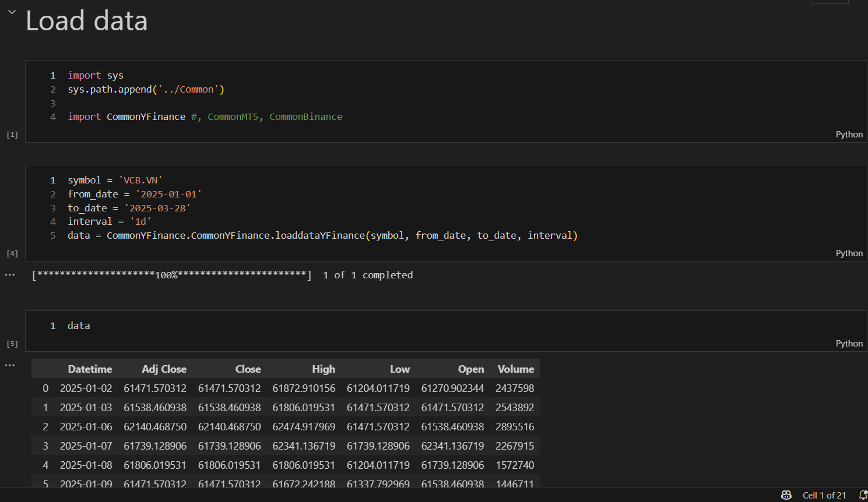Click line number 4 in import cell
Image resolution: width=868 pixels, height=502 pixels.
tap(53, 116)
